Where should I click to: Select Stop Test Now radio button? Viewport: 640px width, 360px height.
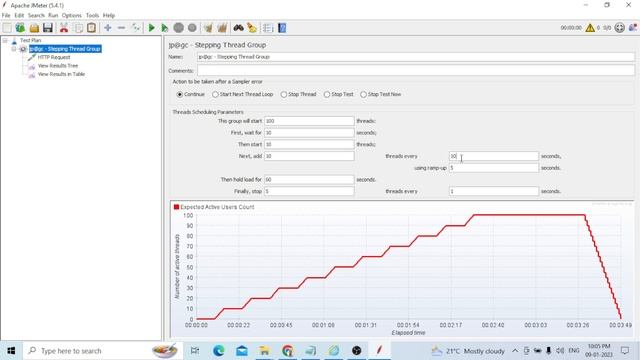click(x=363, y=94)
